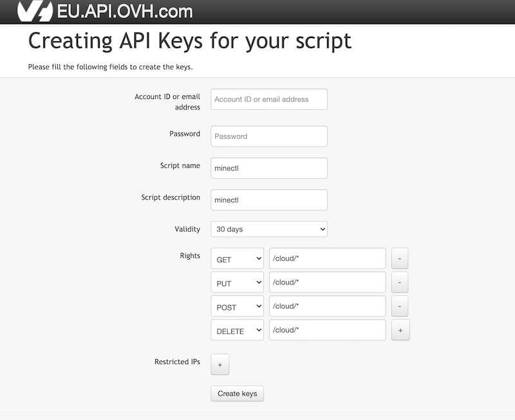
Task: Edit the /cloud/* path in the POST row
Action: coord(328,306)
